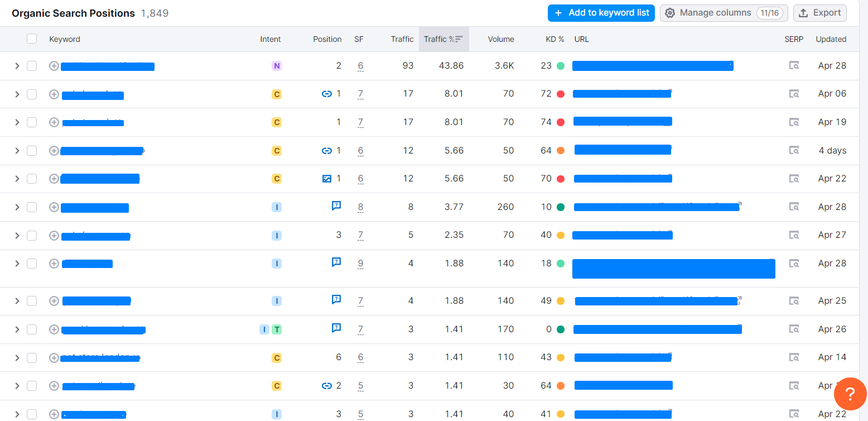Sort by the Updated column header
Viewport: 868px width, 421px height.
[831, 39]
